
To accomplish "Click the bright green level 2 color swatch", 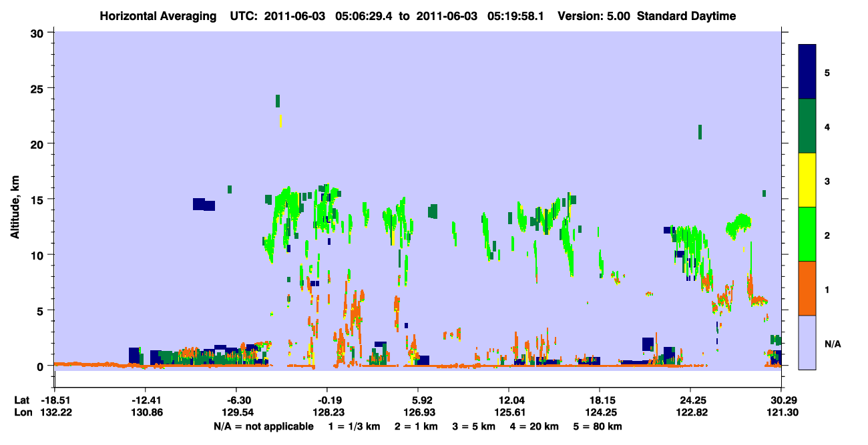I will [807, 234].
